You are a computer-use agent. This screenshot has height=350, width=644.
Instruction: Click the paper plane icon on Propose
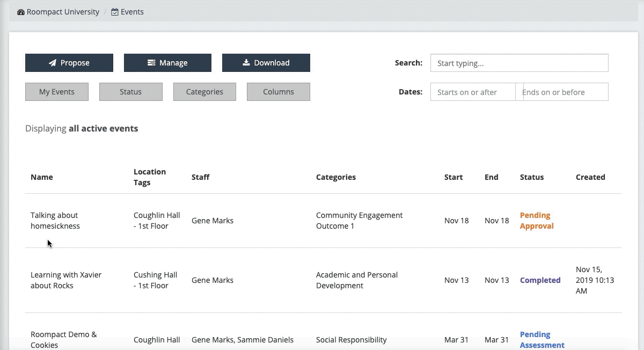coord(53,63)
